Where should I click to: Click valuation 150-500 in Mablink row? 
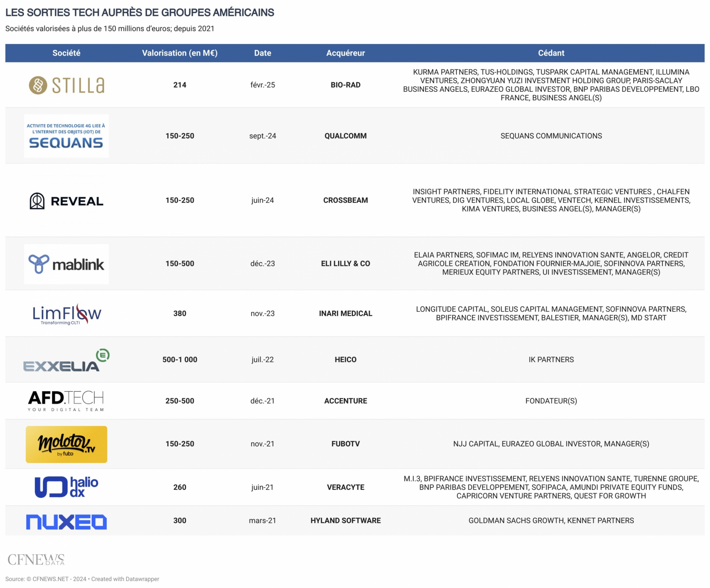point(180,263)
